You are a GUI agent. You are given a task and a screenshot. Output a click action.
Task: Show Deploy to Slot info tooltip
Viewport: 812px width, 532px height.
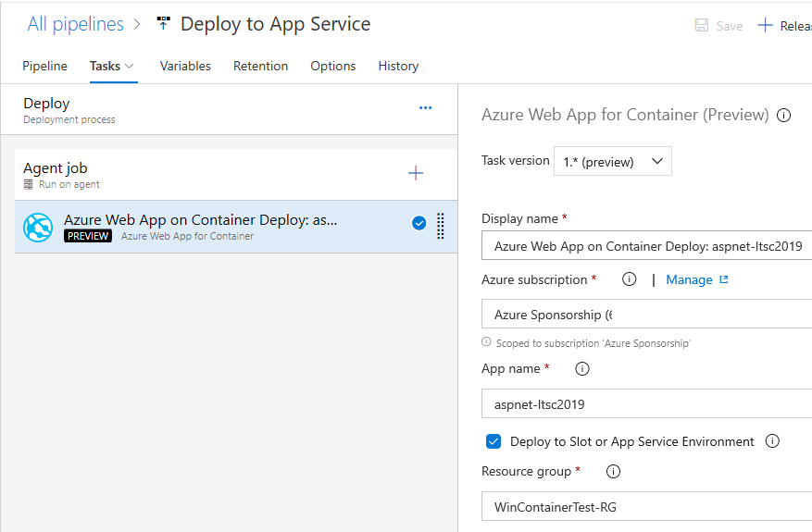click(x=772, y=441)
